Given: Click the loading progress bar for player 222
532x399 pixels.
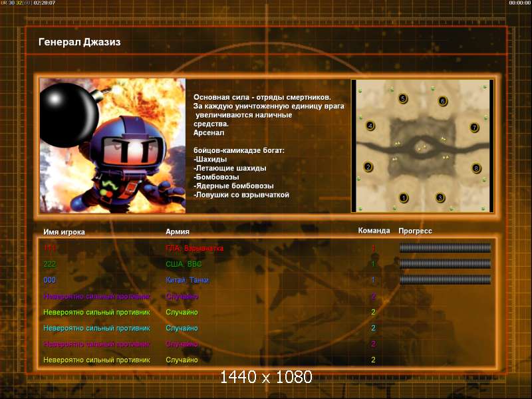Looking at the screenshot, I should (x=445, y=264).
